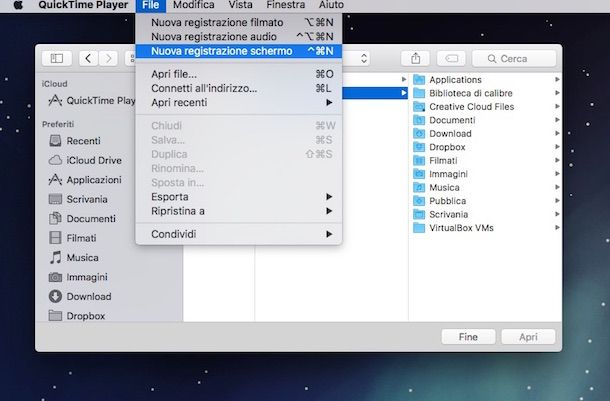Open iCloud Drive in sidebar
This screenshot has width=610, height=401.
[x=85, y=160]
